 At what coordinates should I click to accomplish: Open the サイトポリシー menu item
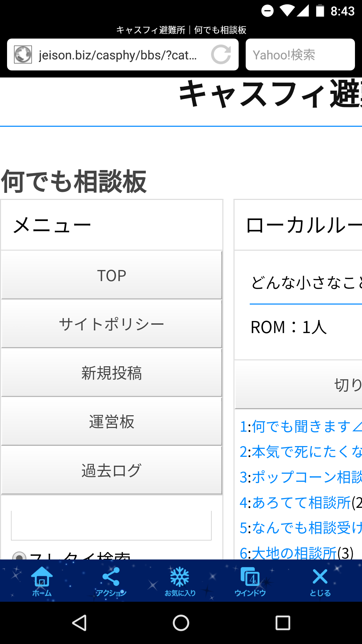tap(112, 324)
